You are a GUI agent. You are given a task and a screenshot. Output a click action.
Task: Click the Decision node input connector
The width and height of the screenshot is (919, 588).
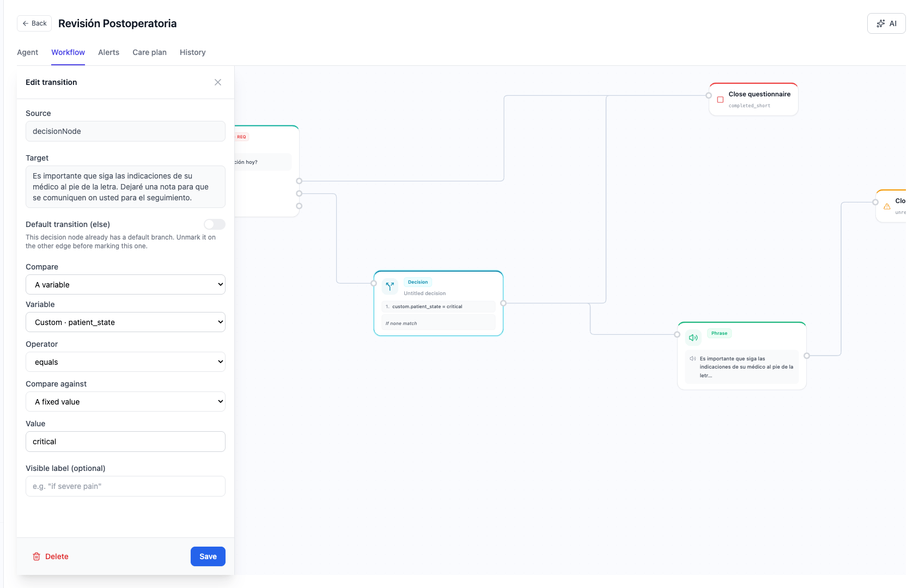374,283
